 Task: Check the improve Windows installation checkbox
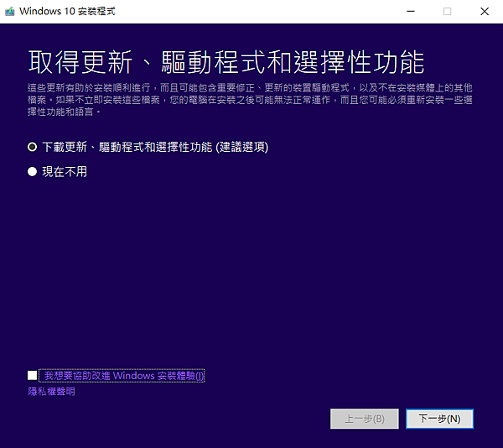32,375
